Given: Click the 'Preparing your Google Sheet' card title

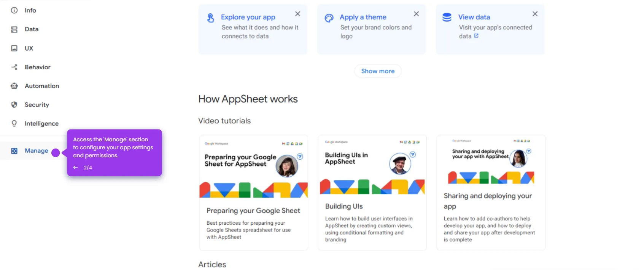Looking at the screenshot, I should (x=253, y=211).
